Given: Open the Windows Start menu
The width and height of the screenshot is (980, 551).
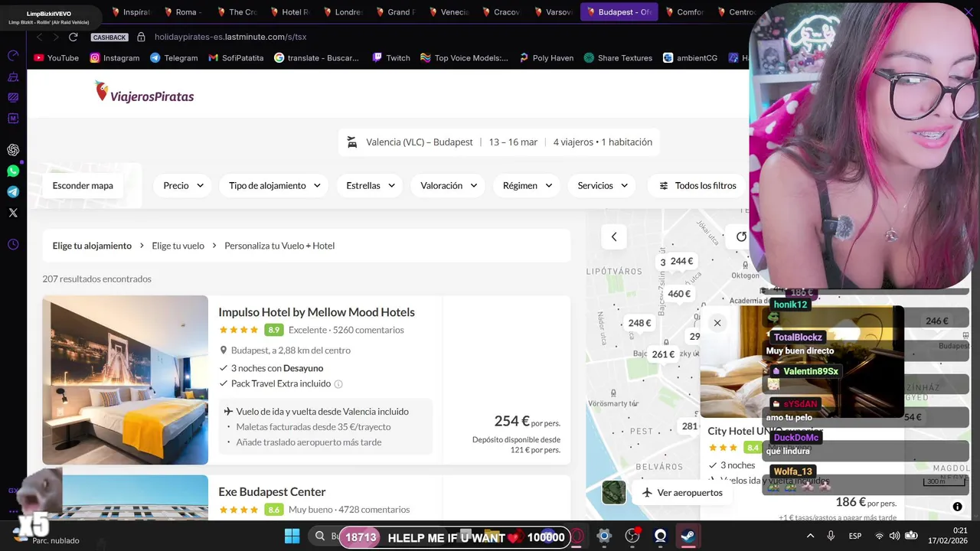Looking at the screenshot, I should pyautogui.click(x=292, y=536).
